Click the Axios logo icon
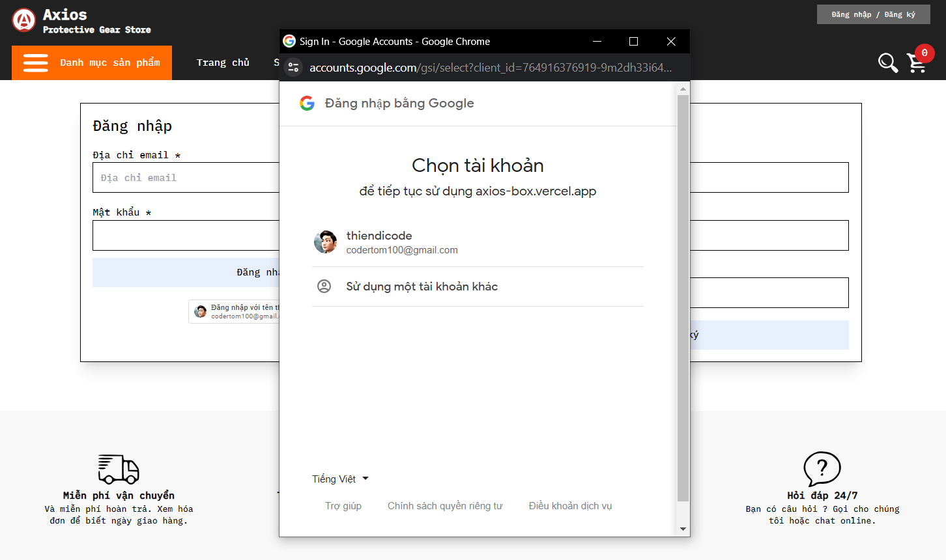The image size is (946, 560). point(24,20)
